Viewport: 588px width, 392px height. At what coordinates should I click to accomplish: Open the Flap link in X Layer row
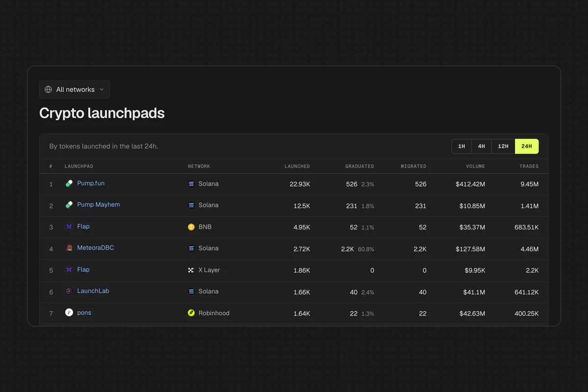pyautogui.click(x=83, y=269)
